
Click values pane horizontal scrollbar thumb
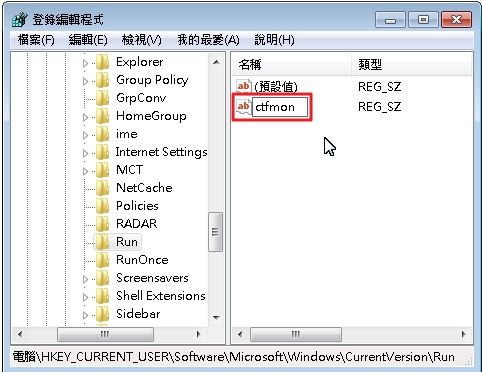pos(296,334)
